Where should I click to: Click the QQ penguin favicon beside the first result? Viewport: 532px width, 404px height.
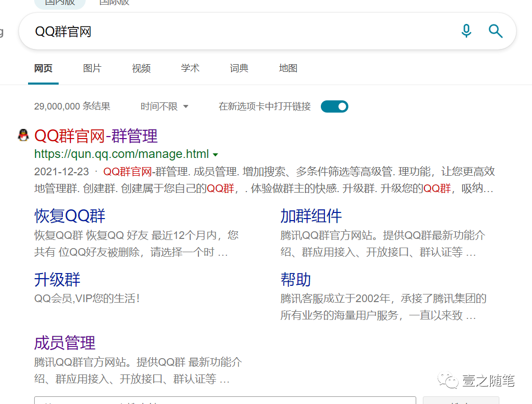click(23, 135)
